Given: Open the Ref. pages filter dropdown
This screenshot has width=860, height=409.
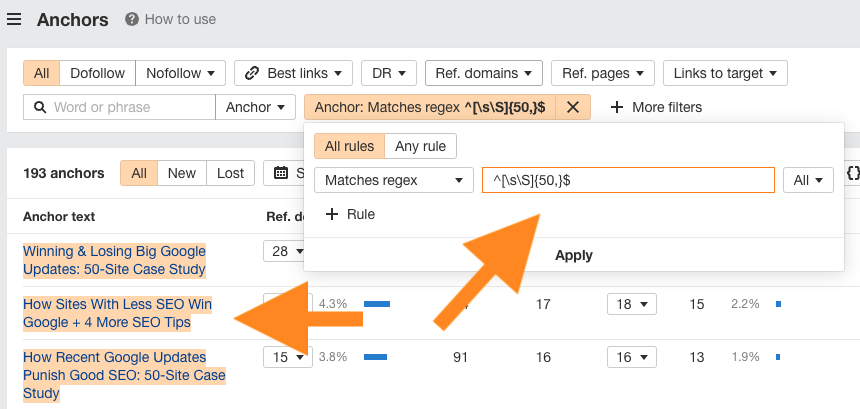Looking at the screenshot, I should 603,73.
